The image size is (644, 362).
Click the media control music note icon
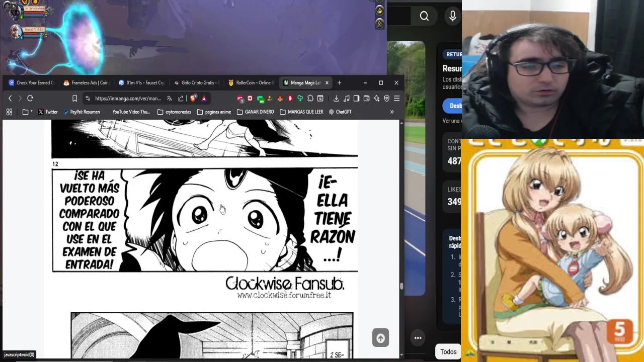346,99
